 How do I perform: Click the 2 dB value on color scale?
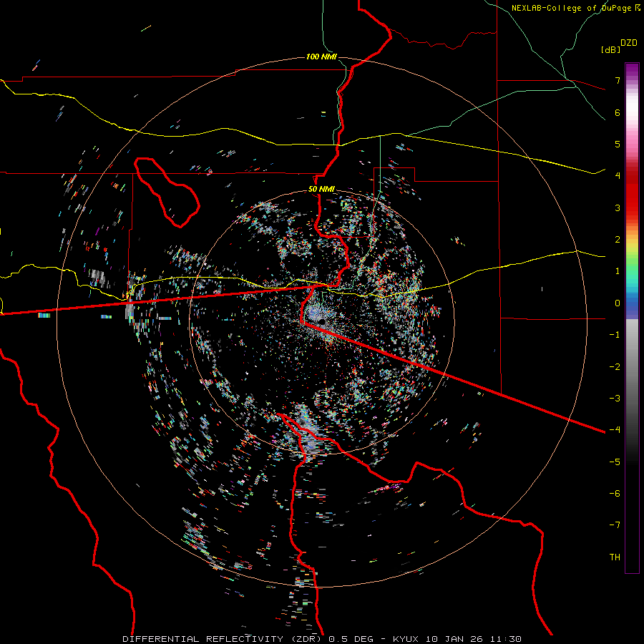pos(618,240)
